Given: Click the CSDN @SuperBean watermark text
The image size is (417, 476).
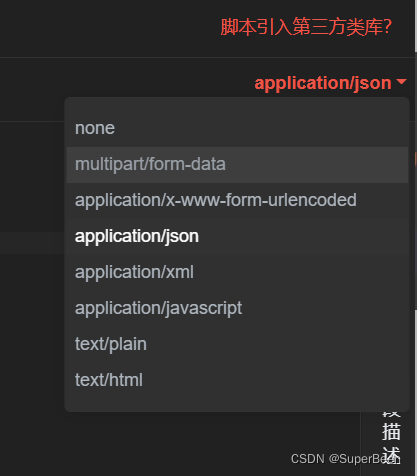Looking at the screenshot, I should 345,459.
